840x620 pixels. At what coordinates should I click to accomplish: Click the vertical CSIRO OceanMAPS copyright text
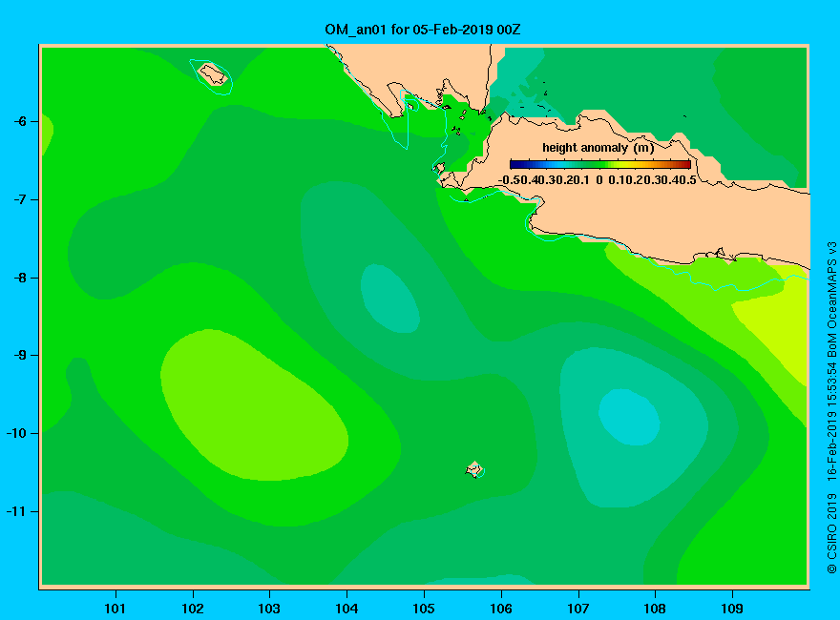(x=831, y=407)
